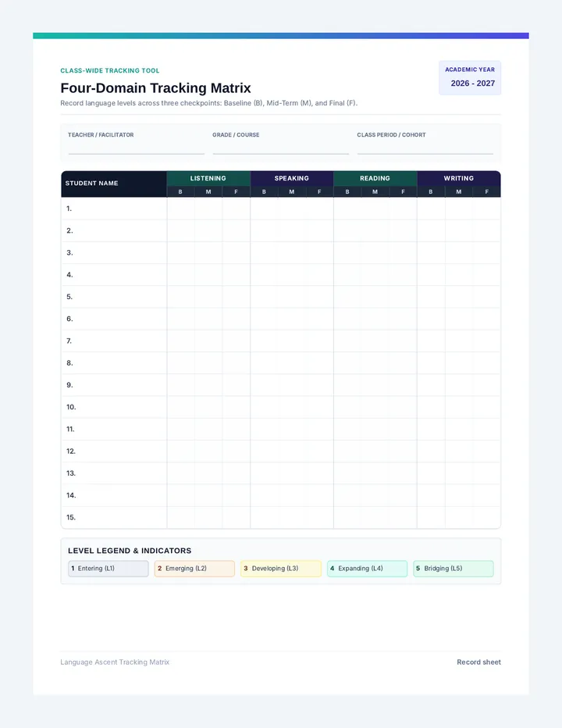Click the Reading column header
The image size is (562, 728).
[375, 178]
